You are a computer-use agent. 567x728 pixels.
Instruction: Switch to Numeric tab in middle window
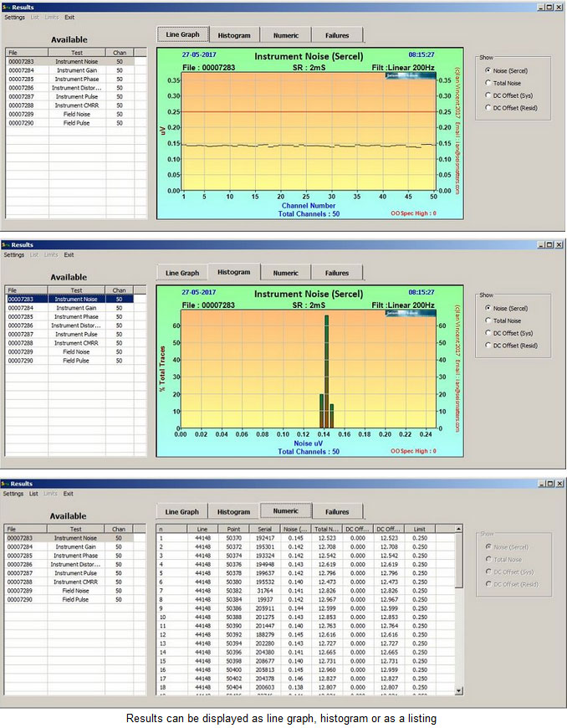(286, 273)
